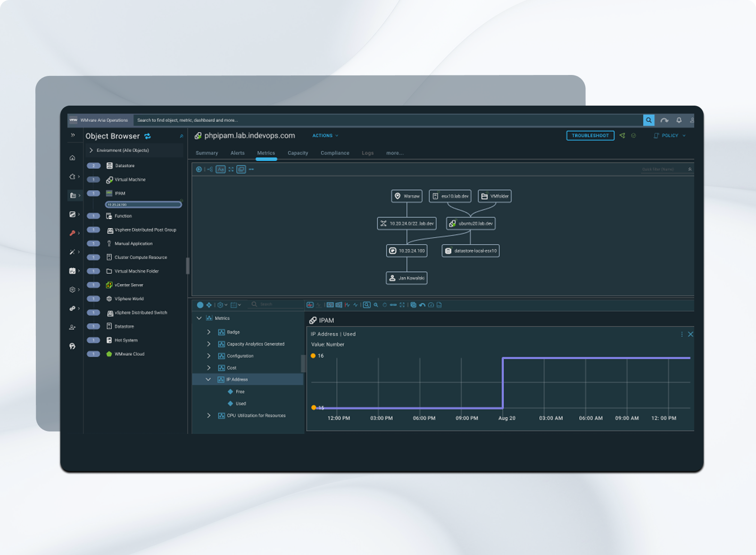Open the gear dropdown in metrics toolbar
The image size is (756, 555).
pyautogui.click(x=222, y=305)
